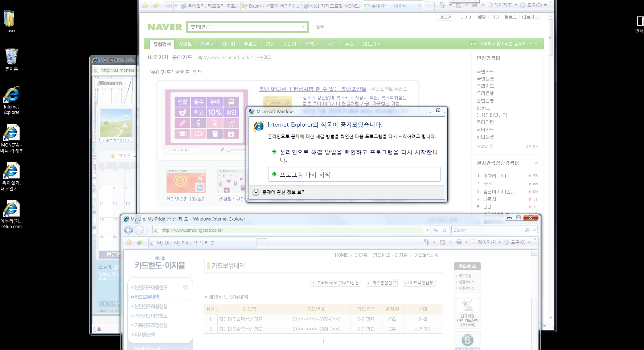Click 신규회원 간편 카드신청 banner icon
644x350 pixels.
467,313
